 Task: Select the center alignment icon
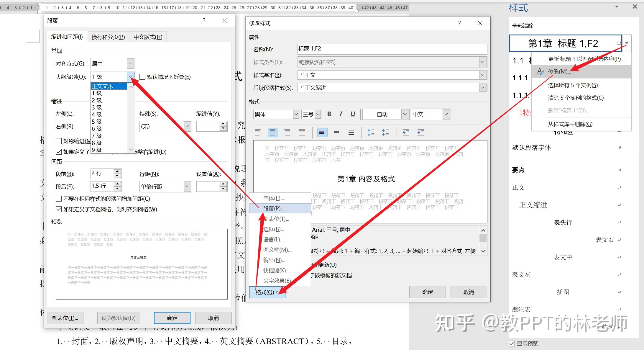point(273,133)
